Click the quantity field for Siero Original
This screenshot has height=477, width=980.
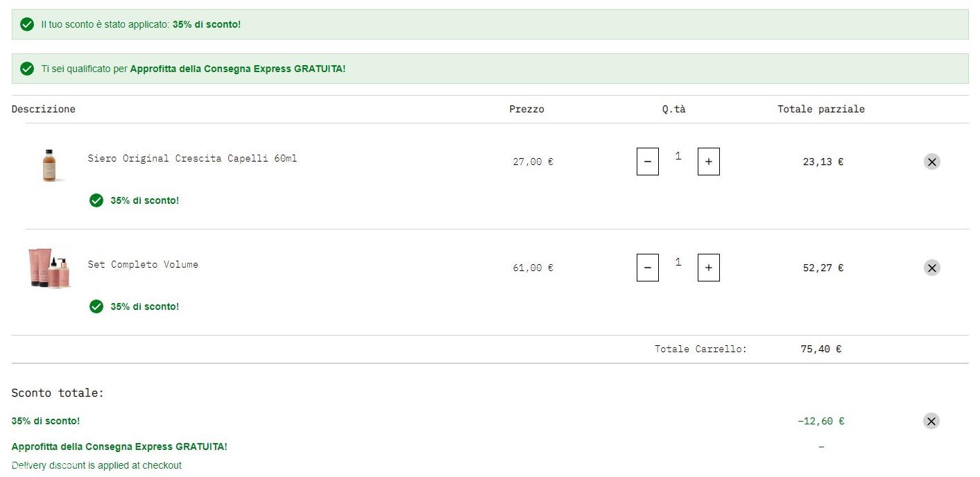678,157
